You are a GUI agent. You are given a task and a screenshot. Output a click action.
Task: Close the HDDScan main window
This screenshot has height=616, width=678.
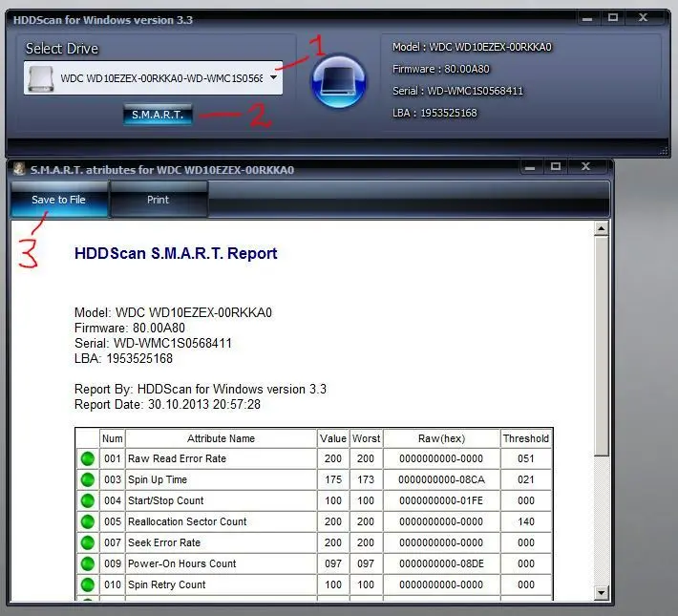[643, 18]
